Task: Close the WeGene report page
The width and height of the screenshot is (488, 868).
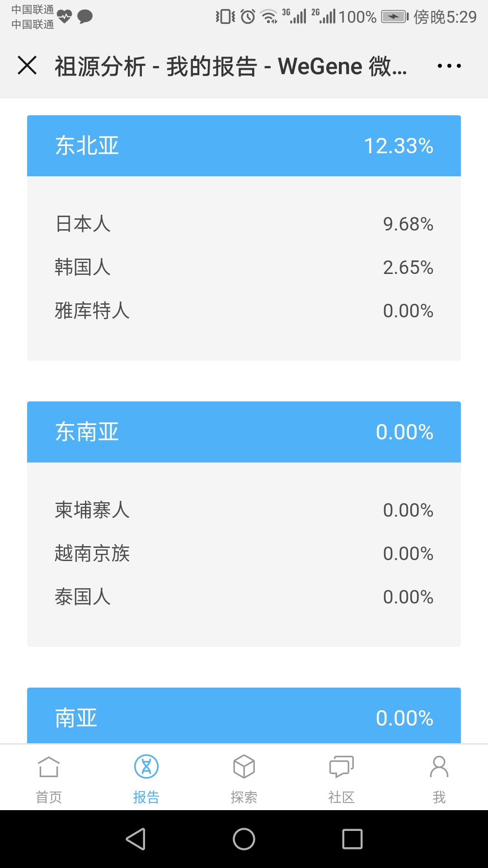Action: pyautogui.click(x=27, y=65)
